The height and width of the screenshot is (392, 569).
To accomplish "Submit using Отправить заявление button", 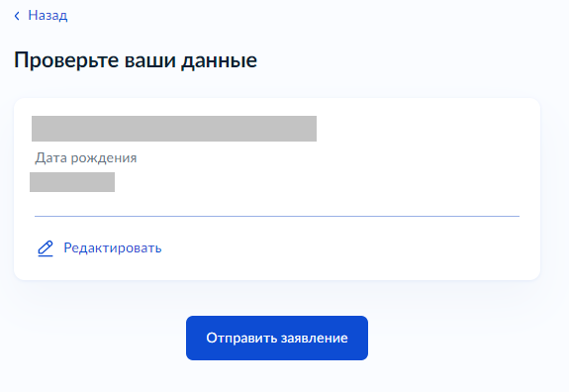I will (277, 338).
